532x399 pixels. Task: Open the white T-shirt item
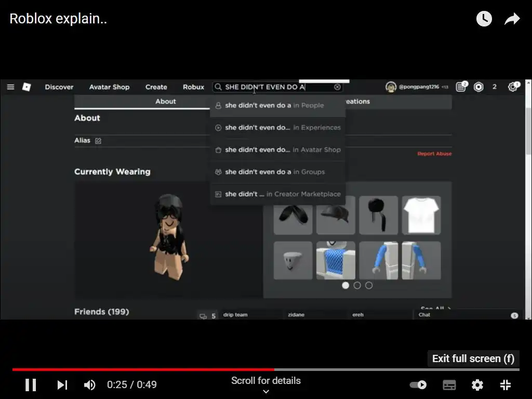(x=421, y=215)
